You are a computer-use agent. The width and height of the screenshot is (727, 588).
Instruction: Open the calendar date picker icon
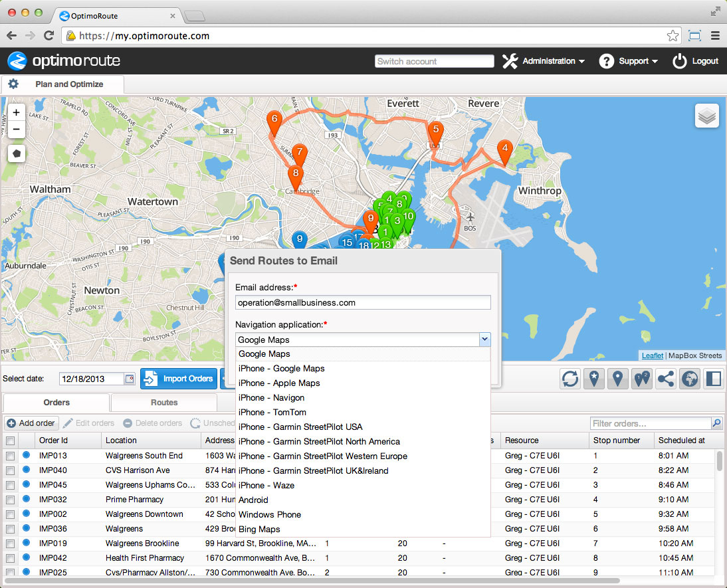tap(130, 379)
